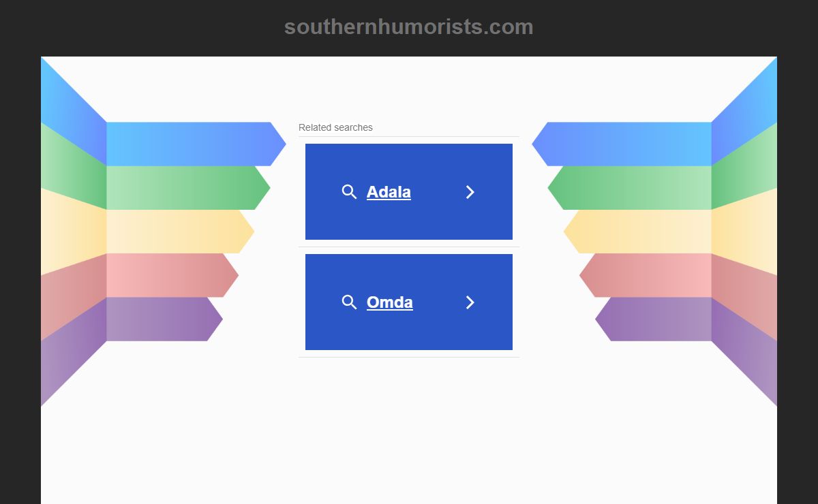Screen dimensions: 818x504
Task: Click the left purple arrow banner
Action: click(165, 319)
